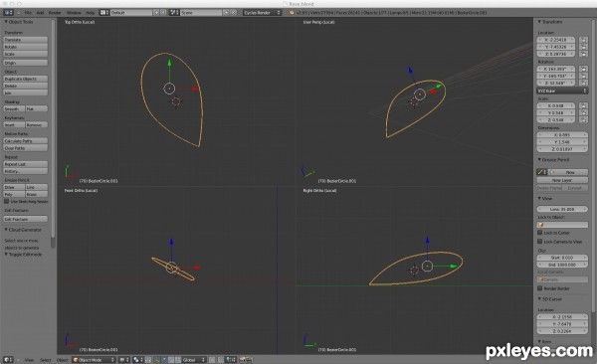Lock the Z rotation value
Viewport: 597px width, 364px height.
[583, 83]
